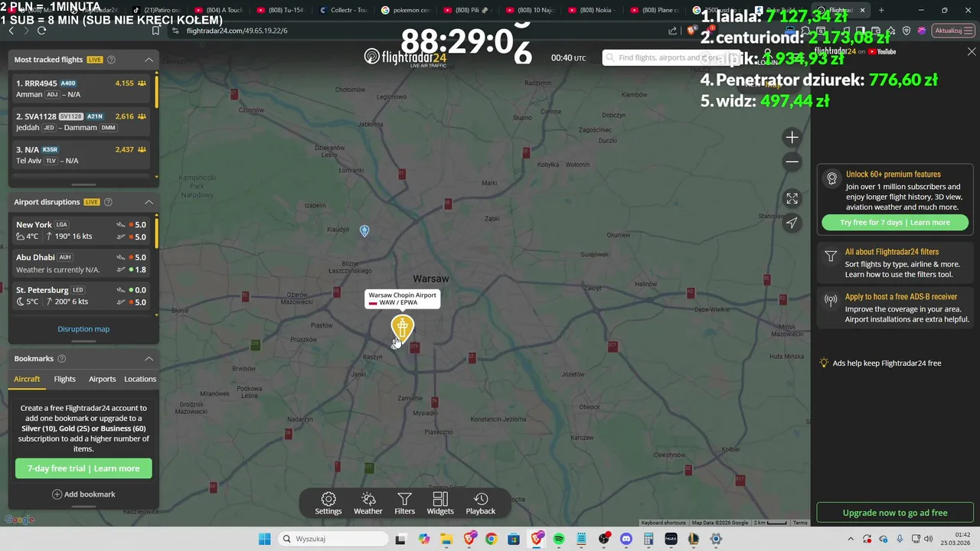Click the Warsaw Chopin Airport pin
The image size is (980, 551).
coord(402,328)
